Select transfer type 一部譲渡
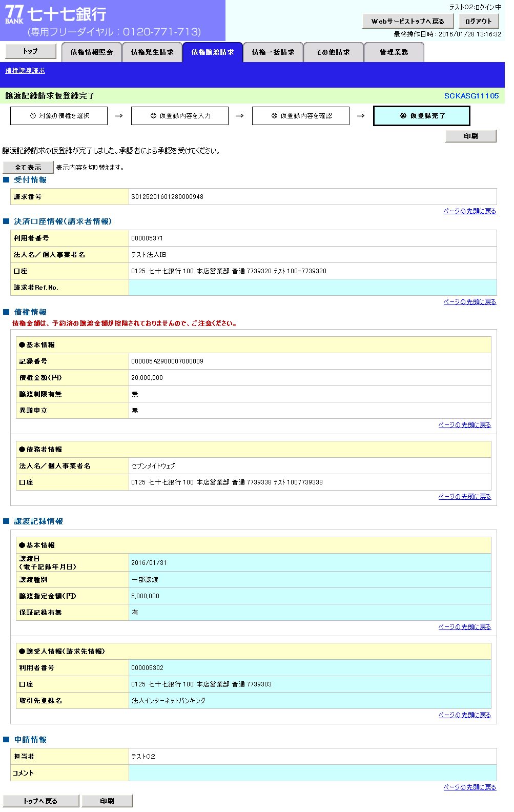Screen dimensions: 514x812 click(145, 580)
